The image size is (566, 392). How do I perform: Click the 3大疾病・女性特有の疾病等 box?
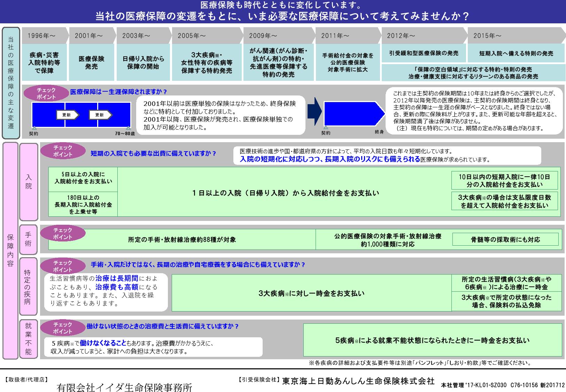coord(207,62)
